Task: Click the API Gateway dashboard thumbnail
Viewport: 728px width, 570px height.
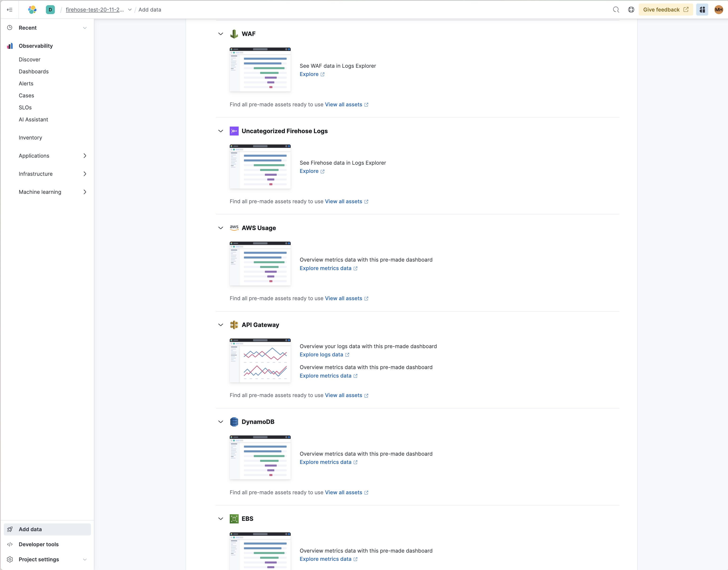Action: pos(260,360)
